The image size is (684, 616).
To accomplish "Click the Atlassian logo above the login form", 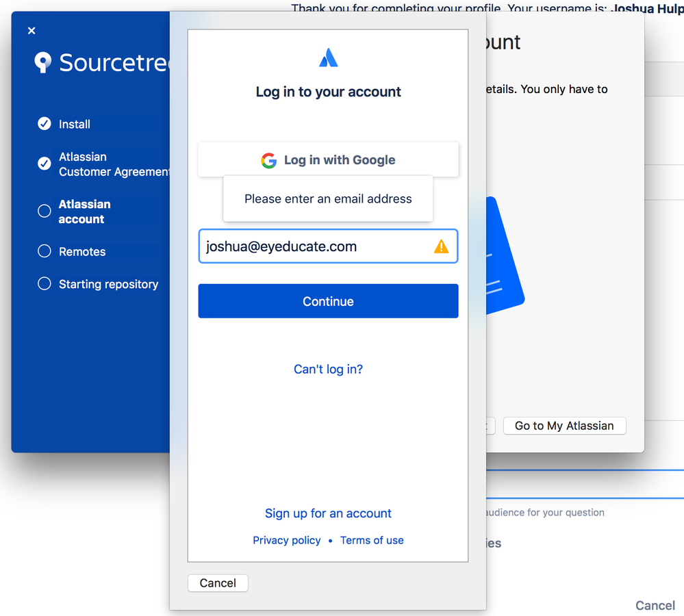I will point(329,57).
